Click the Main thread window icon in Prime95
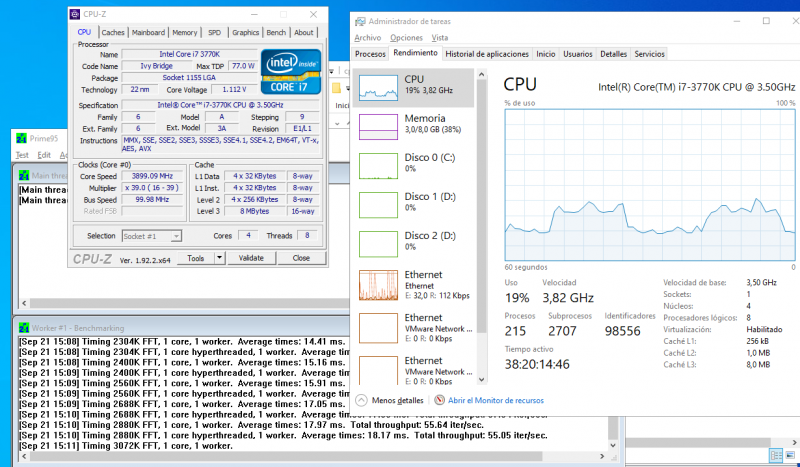The image size is (800, 467). (x=23, y=176)
